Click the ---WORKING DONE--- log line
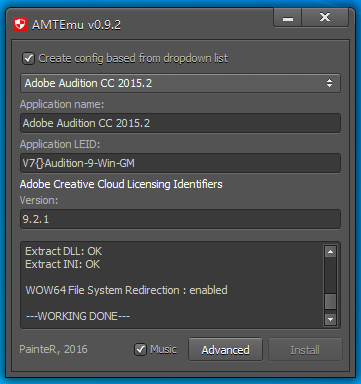The height and width of the screenshot is (384, 361). click(78, 316)
